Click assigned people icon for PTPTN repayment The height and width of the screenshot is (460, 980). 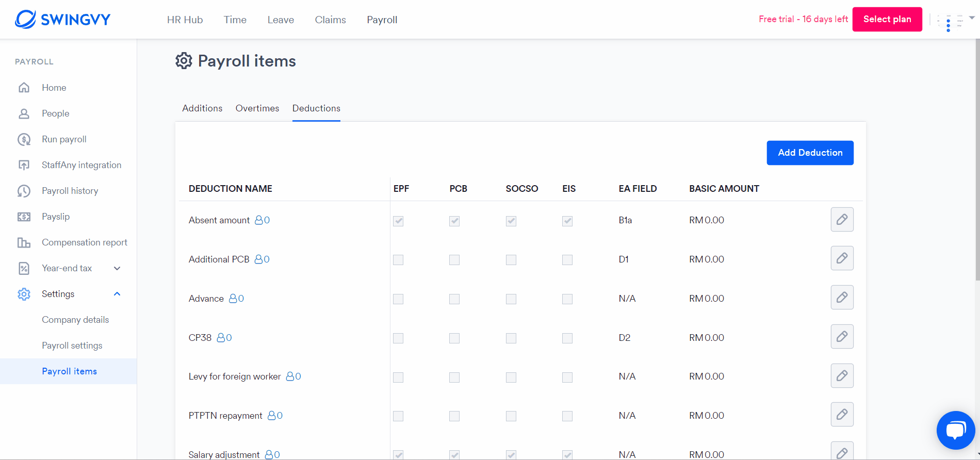(x=272, y=416)
